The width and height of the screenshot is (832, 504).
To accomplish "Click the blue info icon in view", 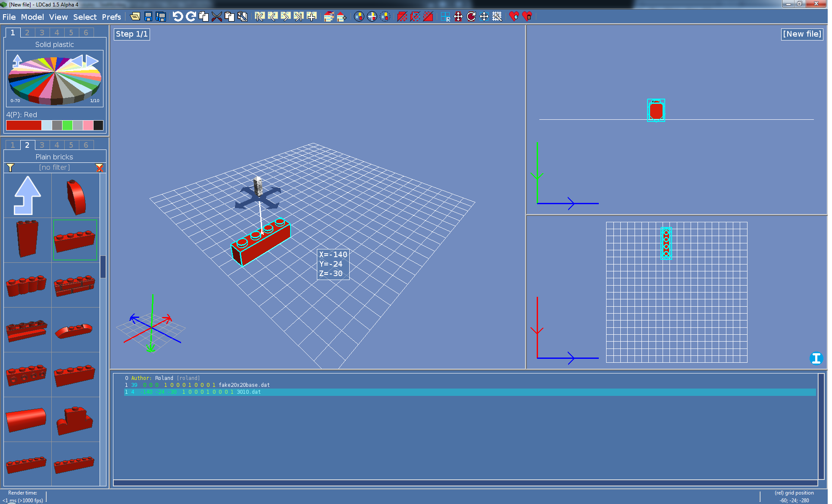I will tap(816, 358).
